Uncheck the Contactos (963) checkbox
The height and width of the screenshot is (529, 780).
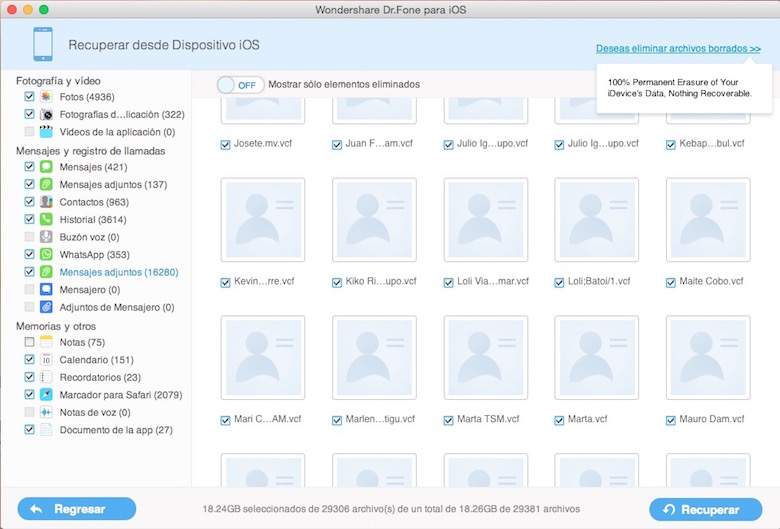[29, 202]
